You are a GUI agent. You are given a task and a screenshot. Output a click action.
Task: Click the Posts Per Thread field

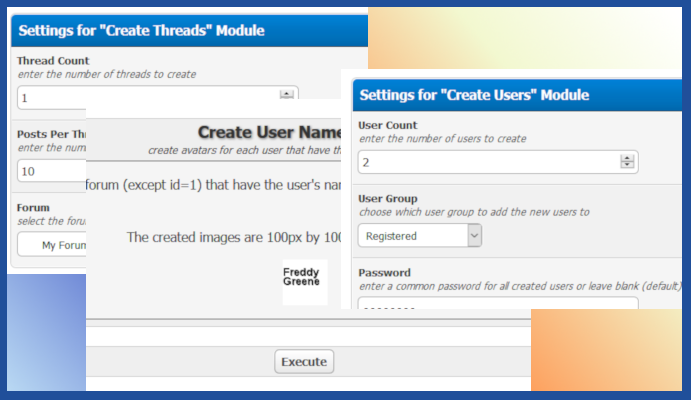[x=50, y=171]
